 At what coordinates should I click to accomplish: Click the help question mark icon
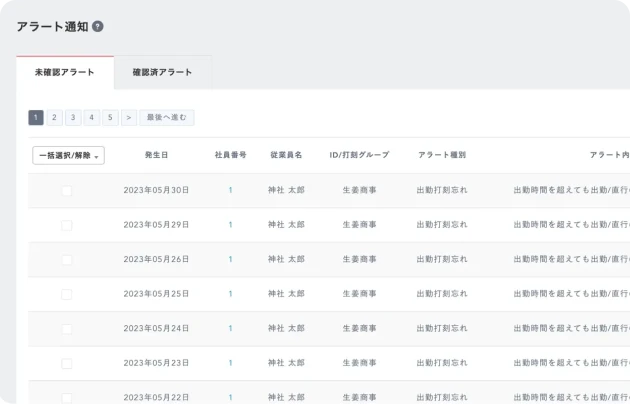point(98,27)
